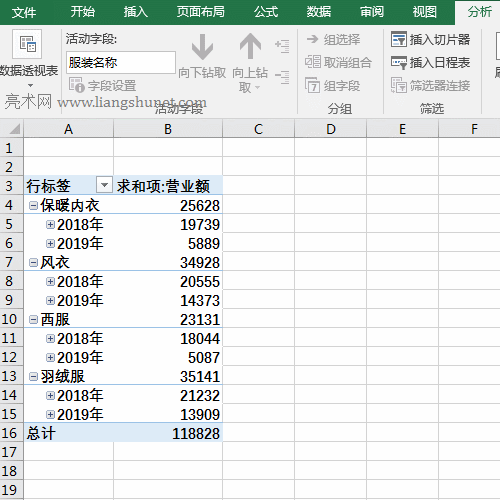
Task: Expand 2018年 under 羽绒服
Action: coord(50,396)
